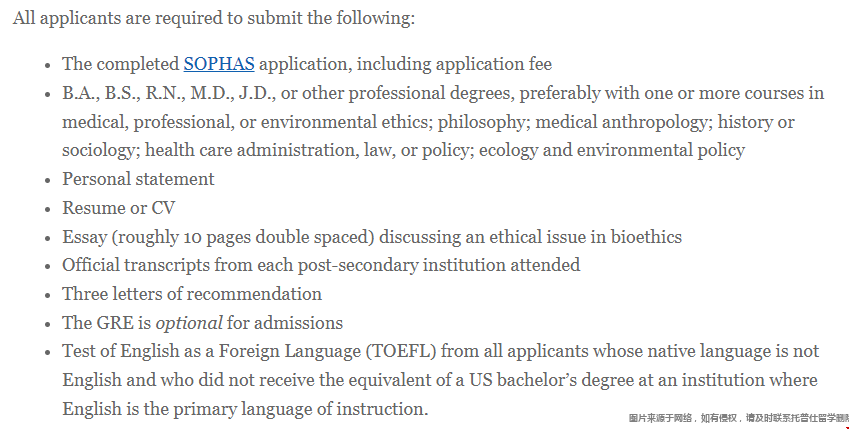Click the "The GRE is" text
849x429 pixels.
pos(107,323)
